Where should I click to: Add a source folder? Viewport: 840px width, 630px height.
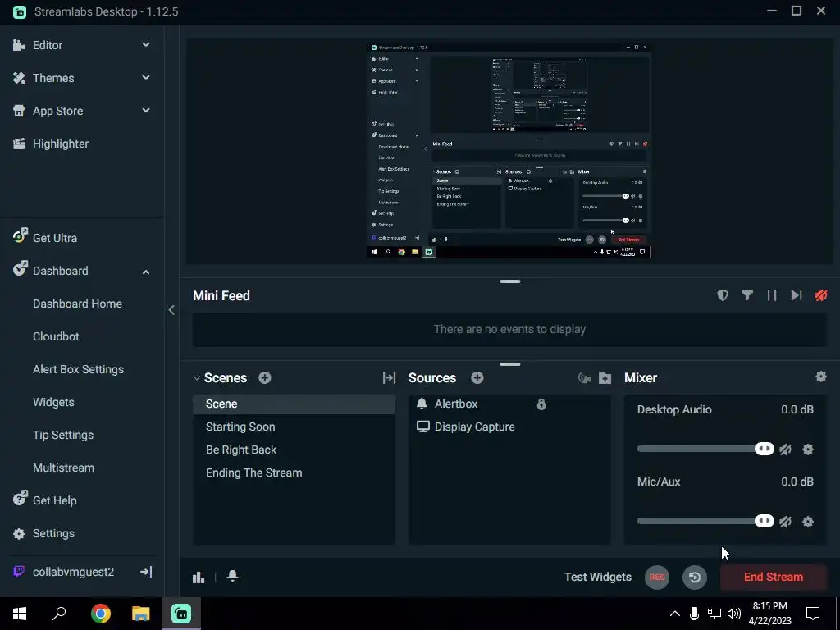click(x=605, y=378)
